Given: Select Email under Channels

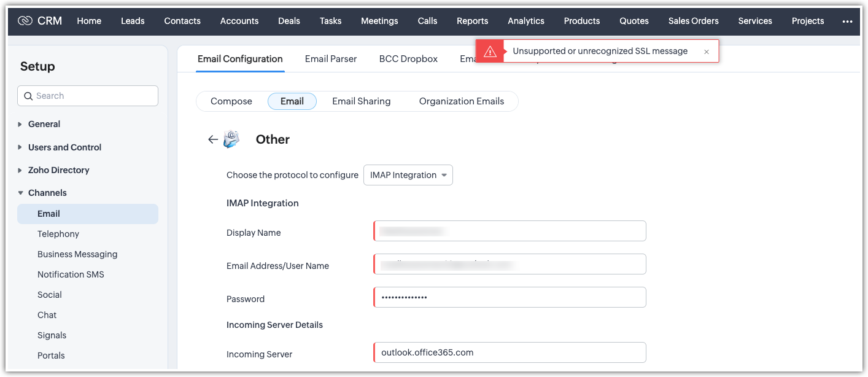Looking at the screenshot, I should (88, 214).
